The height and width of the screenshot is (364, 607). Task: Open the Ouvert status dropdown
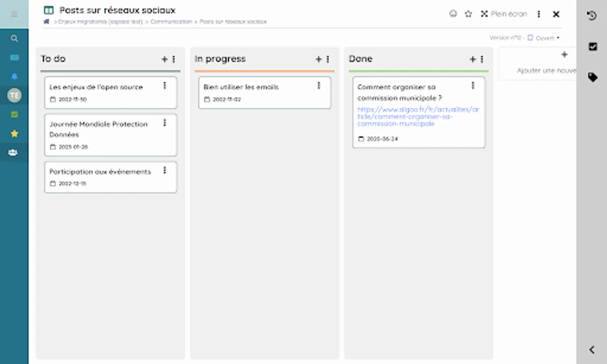546,38
